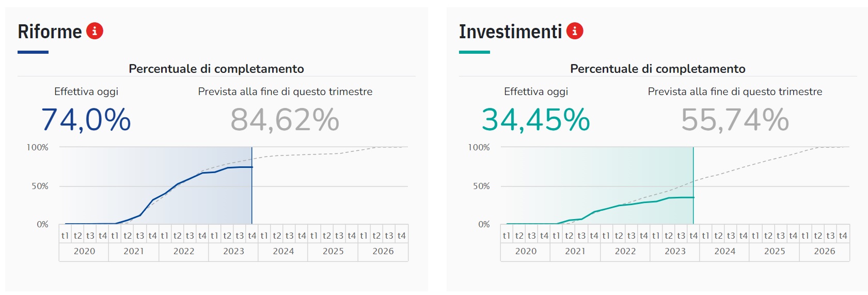
Task: Select 2023 on the Riforme timeline axis
Action: tap(233, 251)
